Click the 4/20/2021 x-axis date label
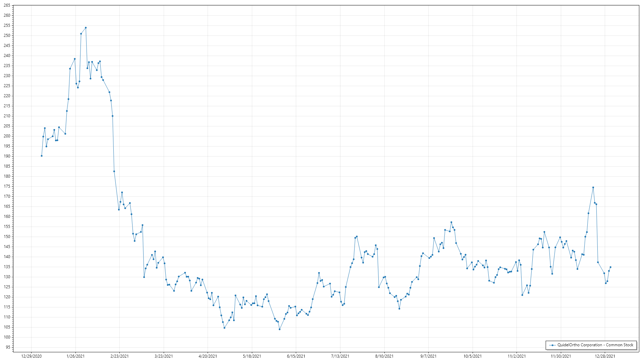The width and height of the screenshot is (644, 362). click(x=208, y=356)
